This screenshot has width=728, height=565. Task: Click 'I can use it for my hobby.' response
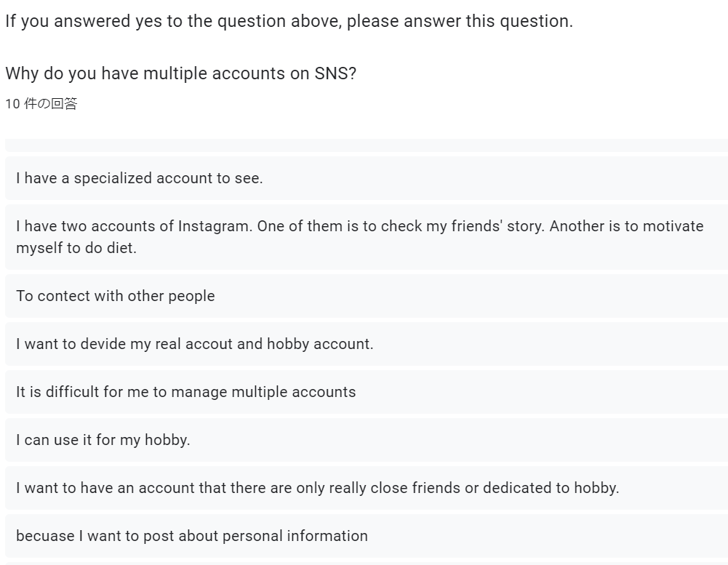pos(367,440)
